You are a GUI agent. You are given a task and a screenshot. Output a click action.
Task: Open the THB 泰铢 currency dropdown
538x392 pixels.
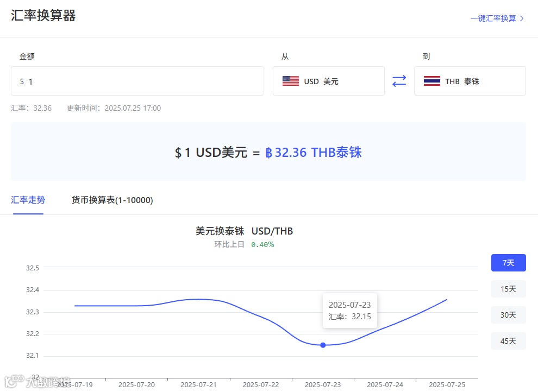pos(470,81)
